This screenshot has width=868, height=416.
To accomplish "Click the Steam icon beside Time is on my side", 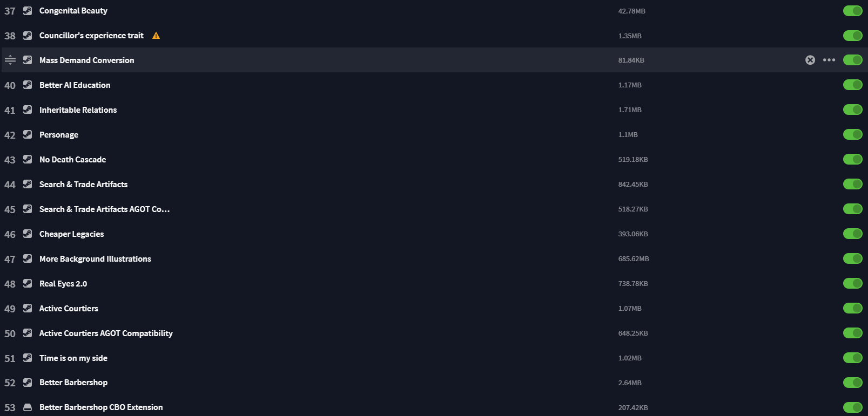I will click(x=28, y=358).
